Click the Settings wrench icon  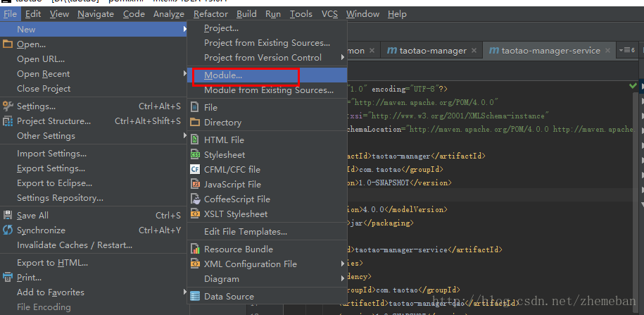(8, 106)
